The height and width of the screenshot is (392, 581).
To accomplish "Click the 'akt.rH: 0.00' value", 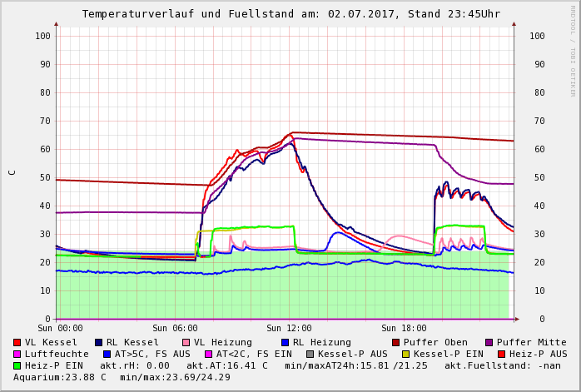I will coord(135,365).
